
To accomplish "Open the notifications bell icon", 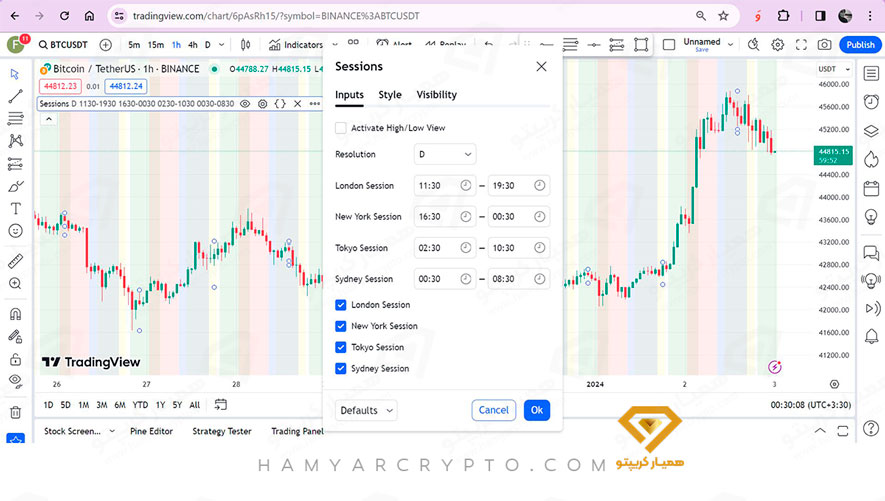I will [x=871, y=337].
